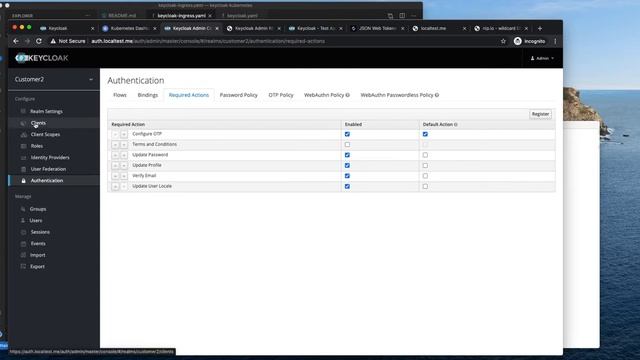Open a new browser tab with plus
The width and height of the screenshot is (640, 360).
pyautogui.click(x=540, y=29)
